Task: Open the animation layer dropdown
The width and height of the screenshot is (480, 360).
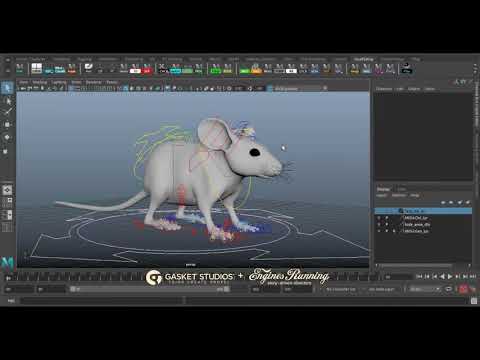Action: click(382, 289)
